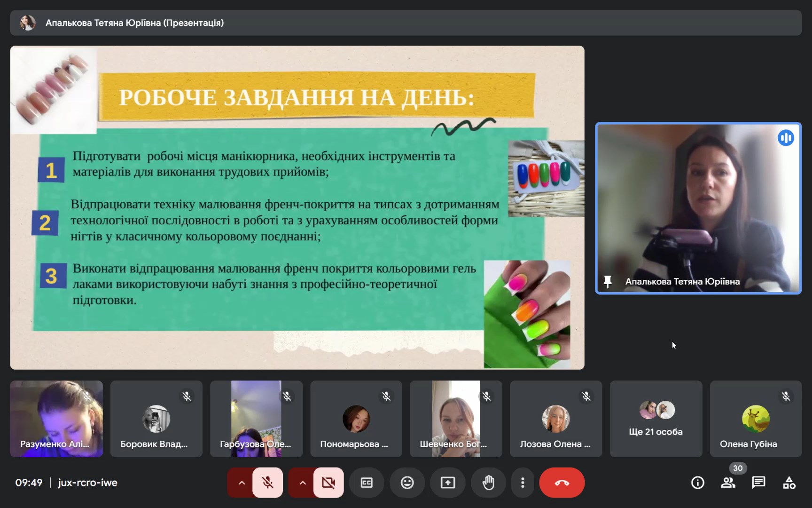The image size is (812, 508).
Task: Turn on the camera button
Action: tap(328, 483)
